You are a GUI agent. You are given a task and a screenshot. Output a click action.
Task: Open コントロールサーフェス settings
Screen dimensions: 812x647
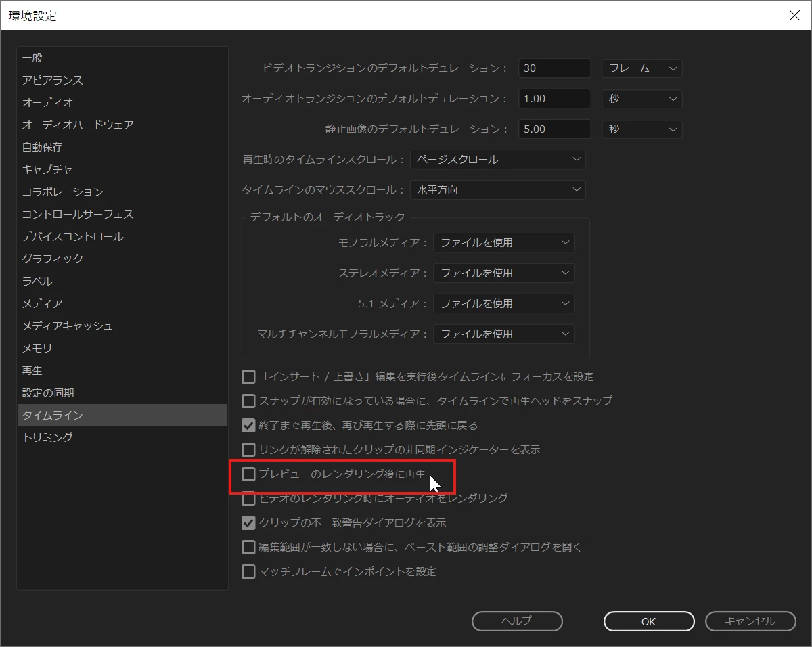point(122,215)
